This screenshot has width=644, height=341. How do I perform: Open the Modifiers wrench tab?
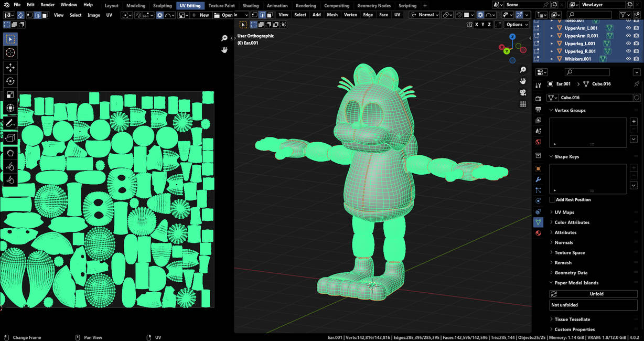[x=538, y=179]
